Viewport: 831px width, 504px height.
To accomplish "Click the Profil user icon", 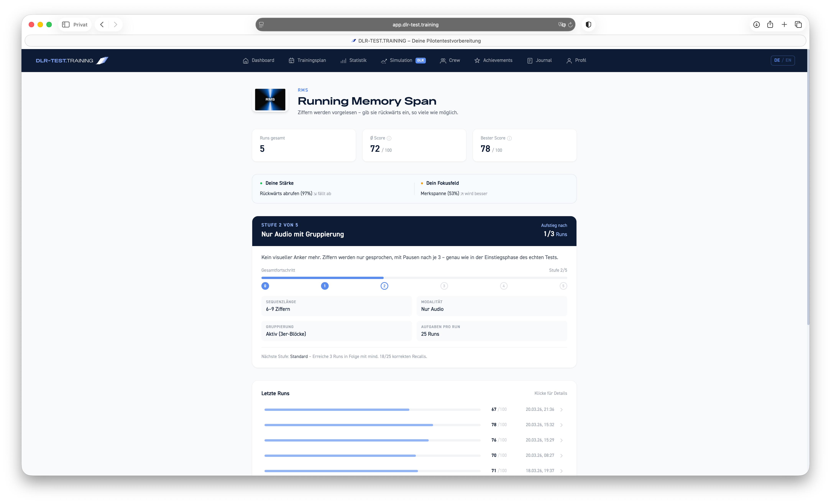I will [569, 60].
